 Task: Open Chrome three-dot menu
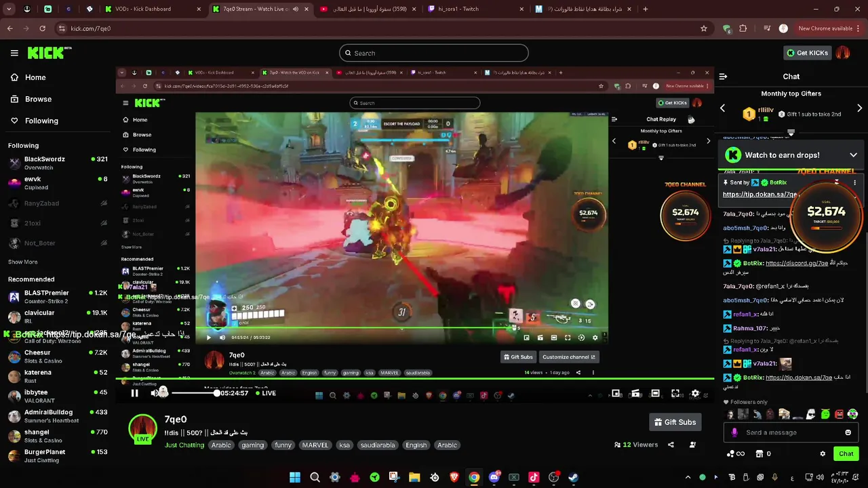pos(859,28)
